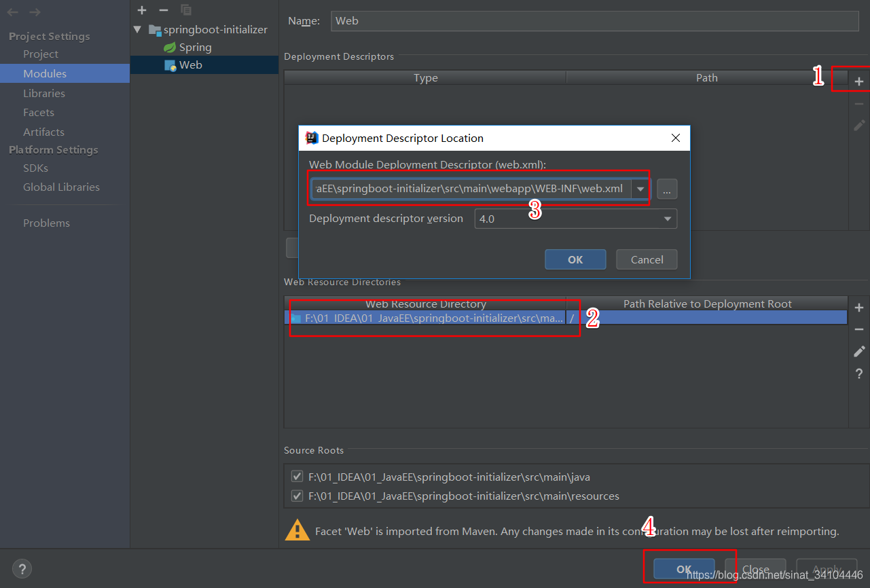Screen dimensions: 870x588
Task: Remove the web resource directory with minus icon
Action: pyautogui.click(x=858, y=329)
